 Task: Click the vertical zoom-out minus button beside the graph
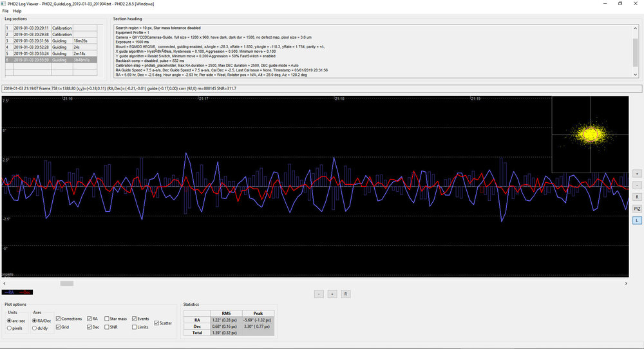637,185
